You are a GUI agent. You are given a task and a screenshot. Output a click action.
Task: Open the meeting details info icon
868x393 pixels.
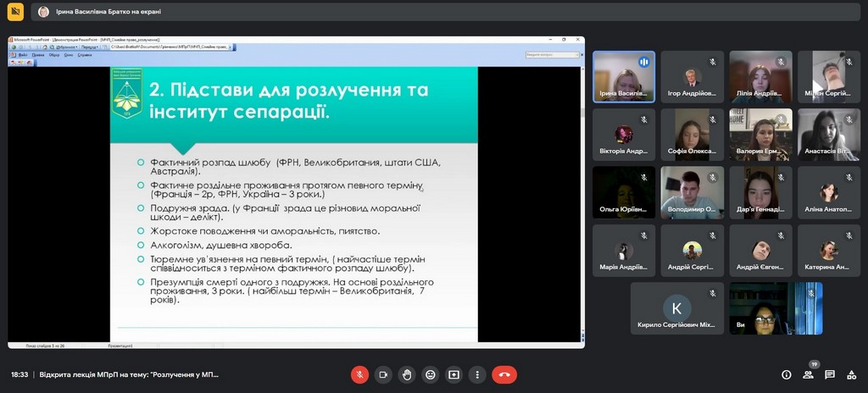(786, 374)
